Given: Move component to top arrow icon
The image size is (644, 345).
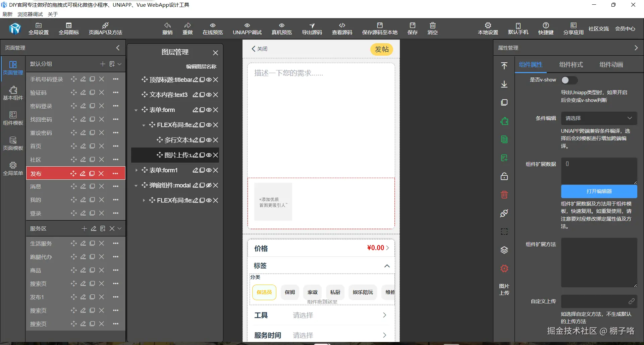Looking at the screenshot, I should point(504,66).
